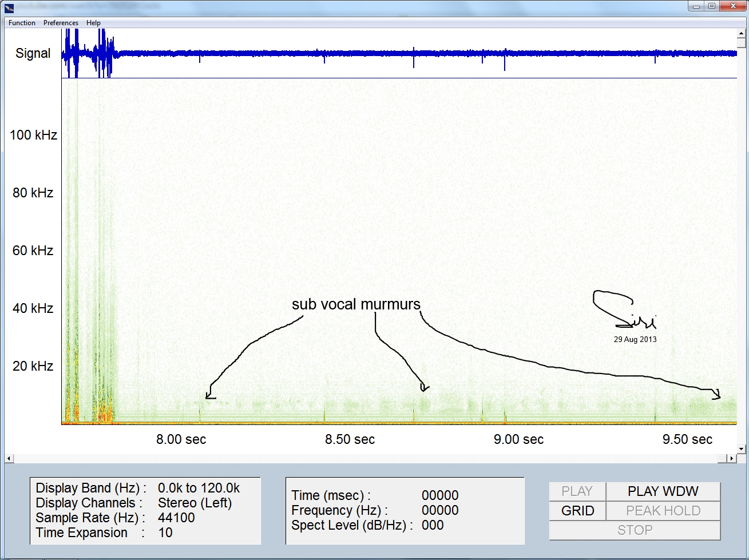Minimize the spectrogram window
This screenshot has width=749, height=560.
point(695,6)
